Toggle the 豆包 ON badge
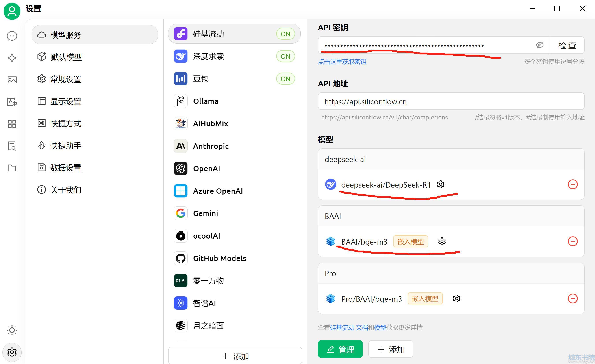Screen dimensions: 595x364 tap(285, 79)
